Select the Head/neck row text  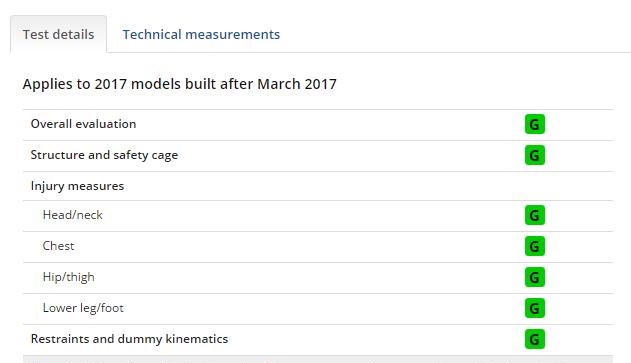(x=72, y=215)
